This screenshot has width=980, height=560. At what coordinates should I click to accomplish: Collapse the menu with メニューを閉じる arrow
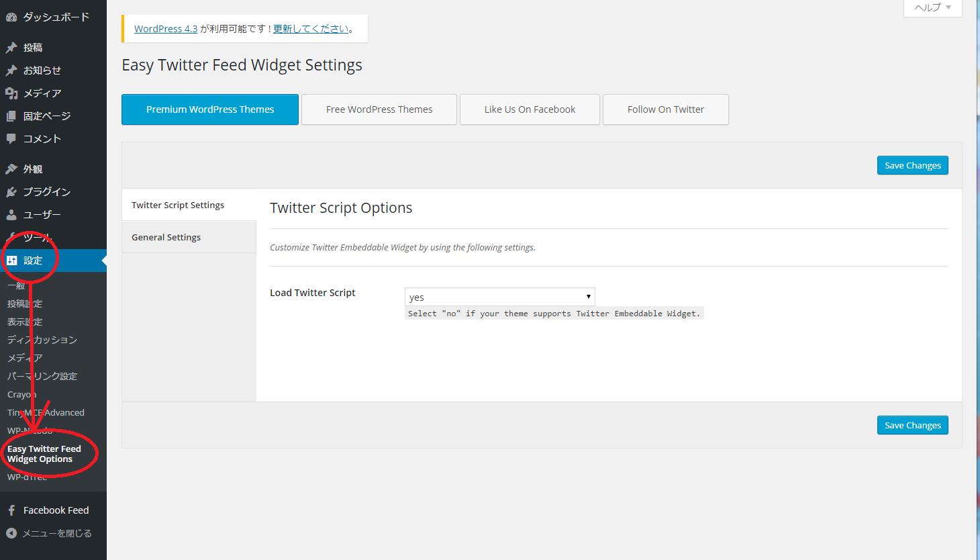click(x=11, y=533)
